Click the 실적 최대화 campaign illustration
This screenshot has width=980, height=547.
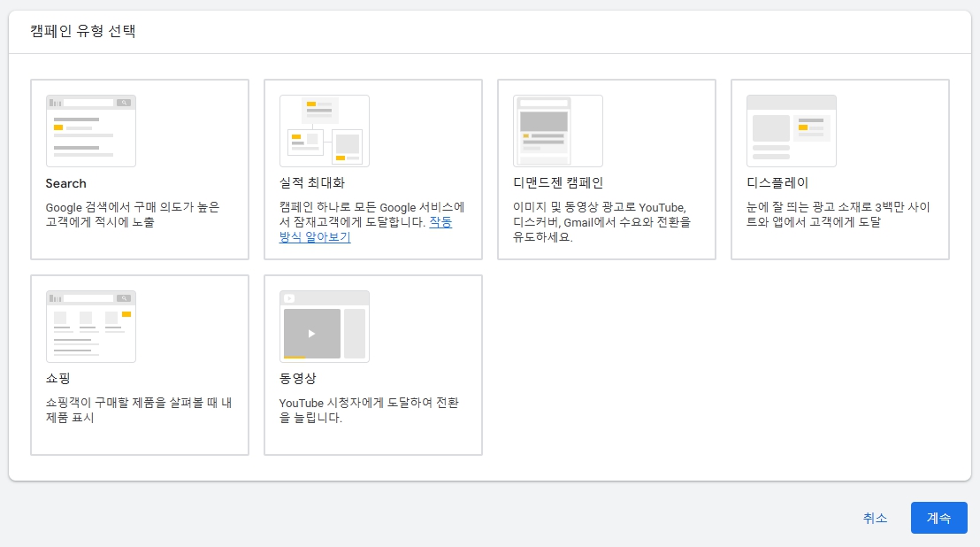click(x=325, y=131)
